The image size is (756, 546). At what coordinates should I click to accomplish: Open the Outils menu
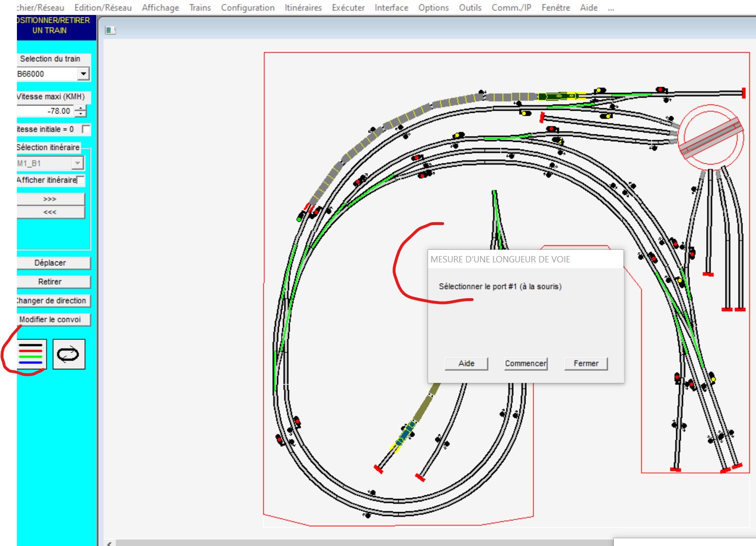[x=470, y=8]
